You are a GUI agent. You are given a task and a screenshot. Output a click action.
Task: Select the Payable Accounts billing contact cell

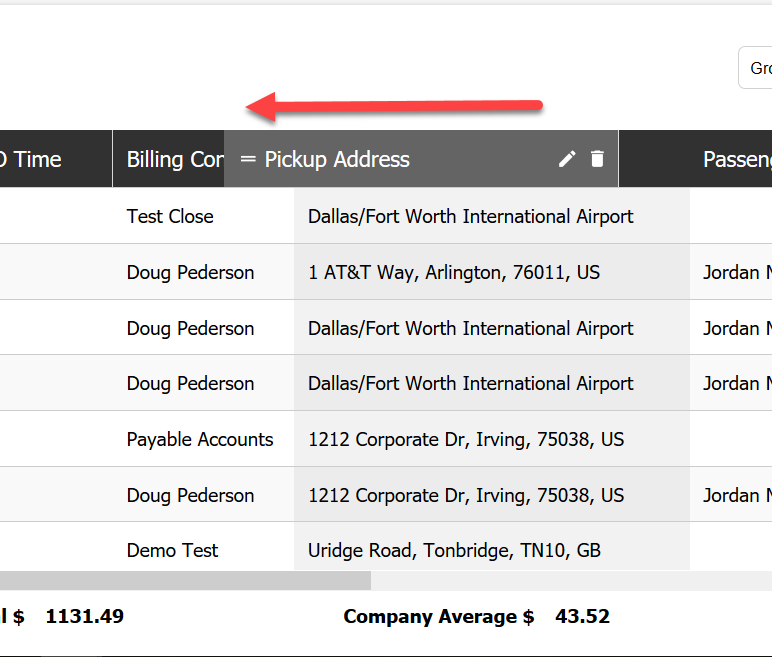pos(200,439)
